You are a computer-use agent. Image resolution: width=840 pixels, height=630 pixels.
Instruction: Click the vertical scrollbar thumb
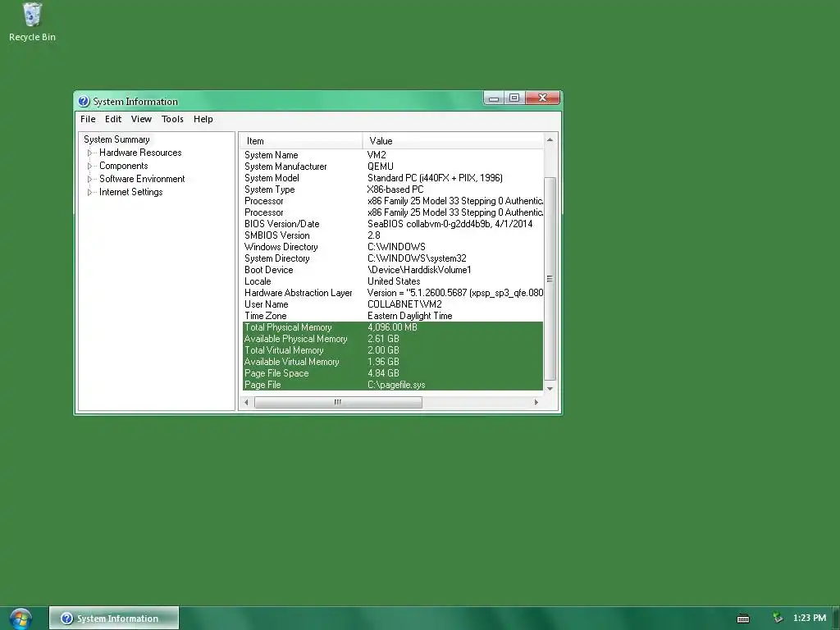coord(550,279)
